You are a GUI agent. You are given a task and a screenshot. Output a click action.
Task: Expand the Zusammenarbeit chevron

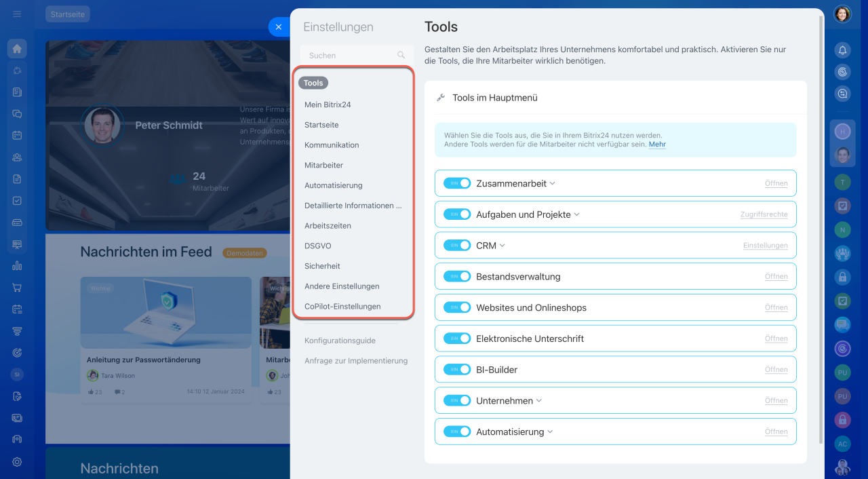tap(553, 184)
